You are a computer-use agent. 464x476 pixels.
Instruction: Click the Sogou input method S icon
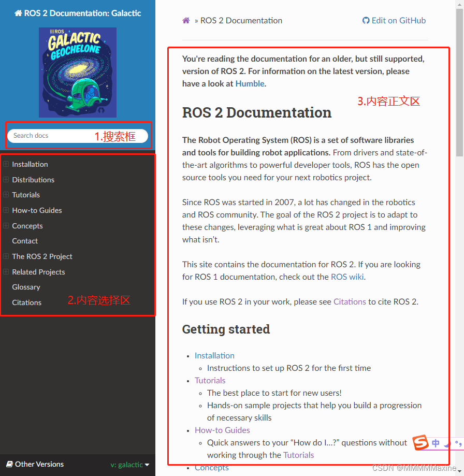coord(421,443)
